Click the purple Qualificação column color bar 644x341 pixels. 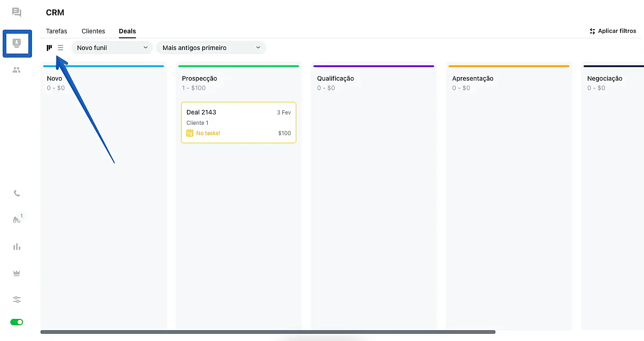coord(373,65)
